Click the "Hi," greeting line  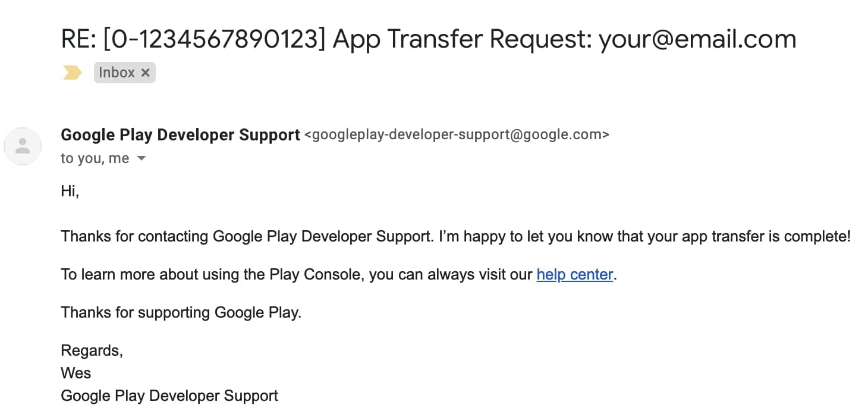pos(70,191)
